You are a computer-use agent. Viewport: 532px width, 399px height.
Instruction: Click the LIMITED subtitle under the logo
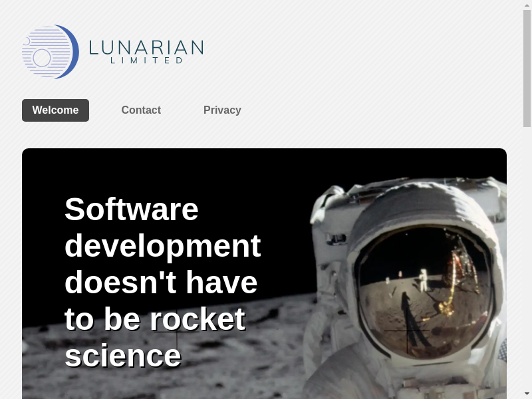[x=146, y=61]
